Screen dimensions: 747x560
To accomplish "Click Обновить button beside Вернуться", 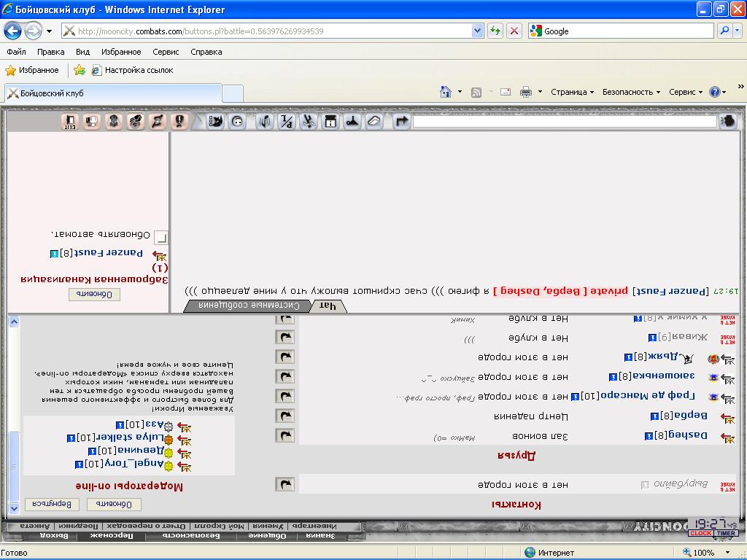I will tap(114, 505).
